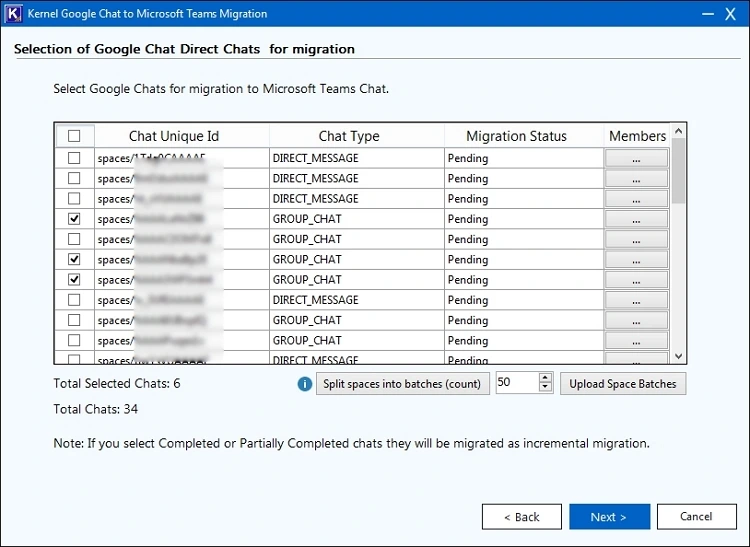Open members of the eighth table row
The image size is (750, 547).
(636, 300)
